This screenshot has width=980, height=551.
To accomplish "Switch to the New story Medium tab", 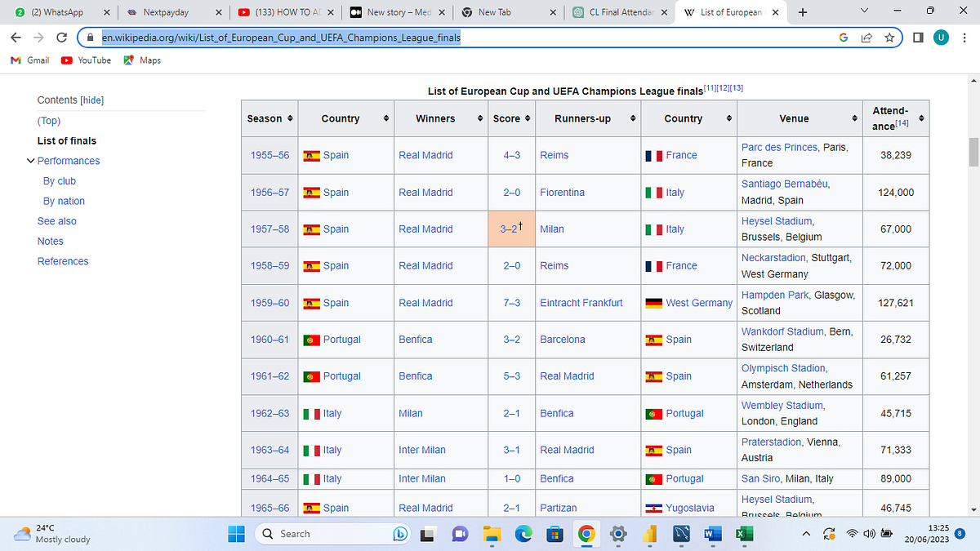I will [x=397, y=12].
